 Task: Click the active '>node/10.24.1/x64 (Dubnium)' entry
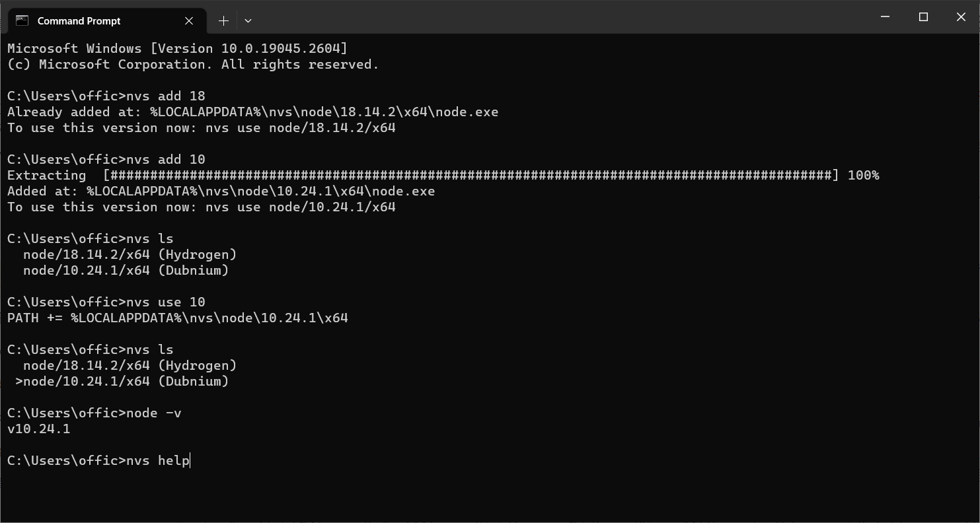(x=122, y=381)
